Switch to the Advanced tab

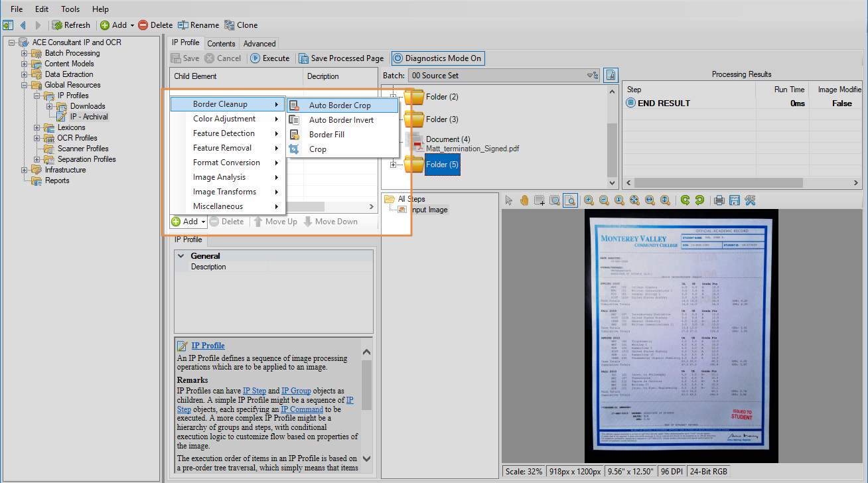click(259, 44)
